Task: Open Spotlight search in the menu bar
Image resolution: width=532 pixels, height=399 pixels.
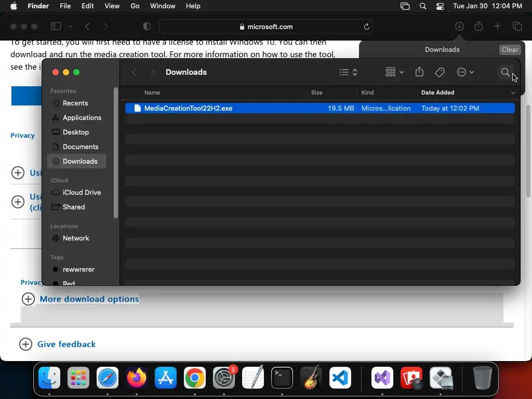Action: tap(423, 6)
